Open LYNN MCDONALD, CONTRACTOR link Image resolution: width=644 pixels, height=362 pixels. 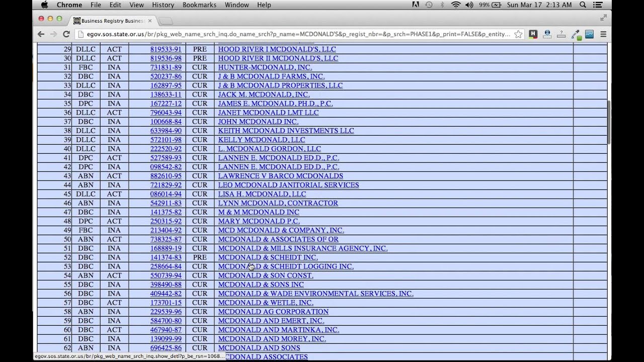278,203
